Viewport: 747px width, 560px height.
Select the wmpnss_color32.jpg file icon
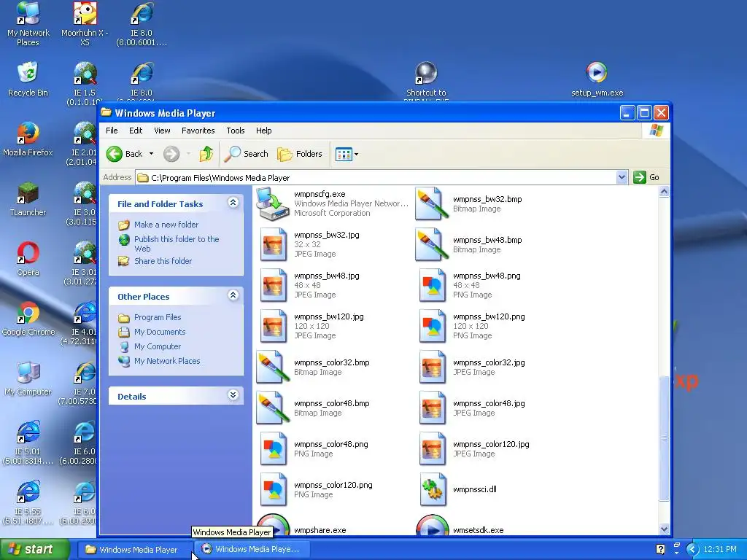tap(432, 367)
